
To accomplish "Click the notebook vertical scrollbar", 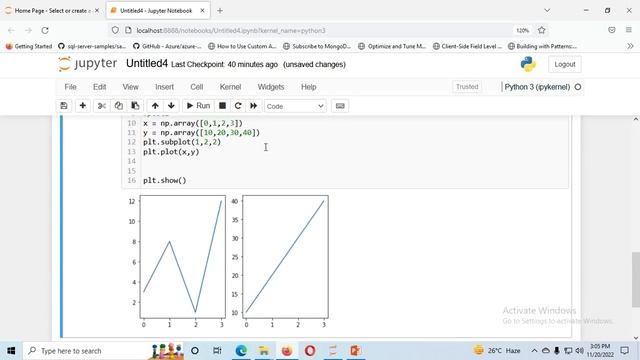I will tap(636, 280).
